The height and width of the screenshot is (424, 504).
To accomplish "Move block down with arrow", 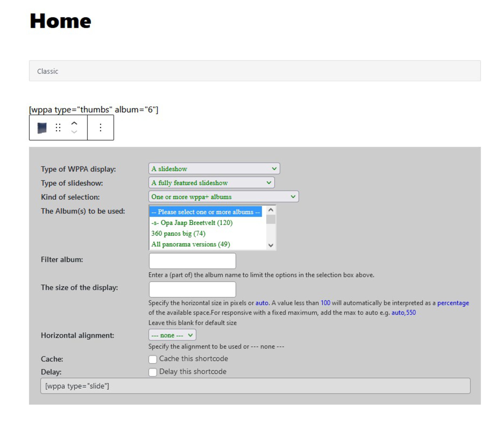I will tap(74, 132).
